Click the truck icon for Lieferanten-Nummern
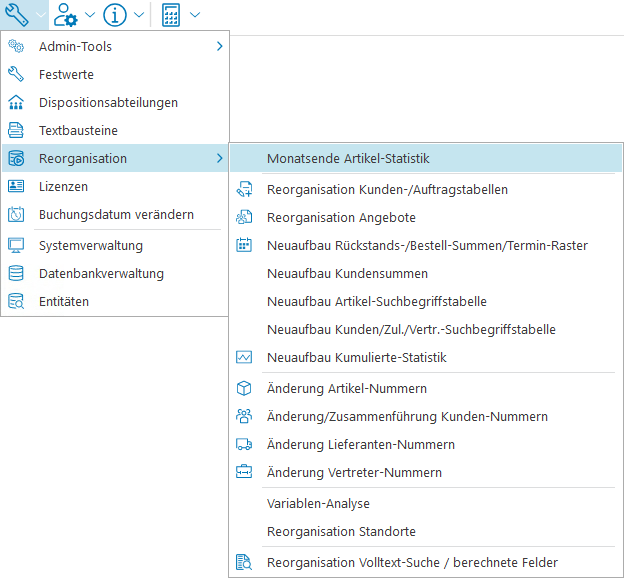This screenshot has width=624, height=578. tap(244, 444)
